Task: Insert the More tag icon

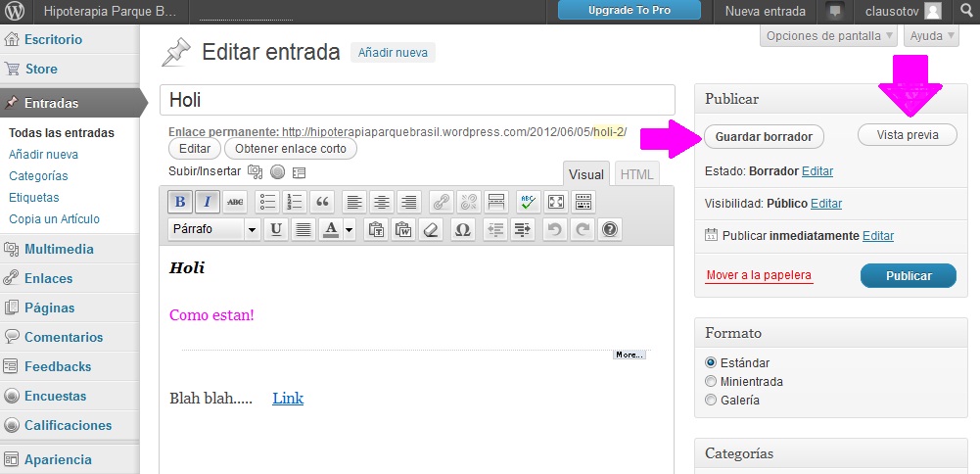Action: click(496, 202)
